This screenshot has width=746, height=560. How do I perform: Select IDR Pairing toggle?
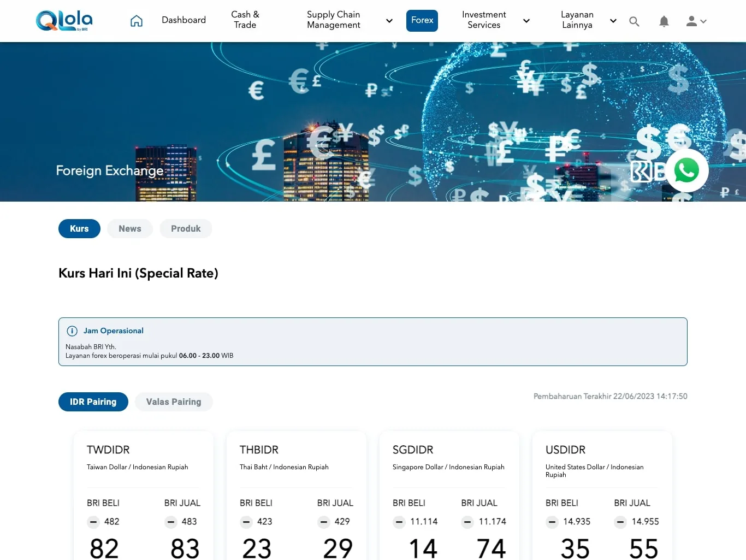pyautogui.click(x=93, y=402)
